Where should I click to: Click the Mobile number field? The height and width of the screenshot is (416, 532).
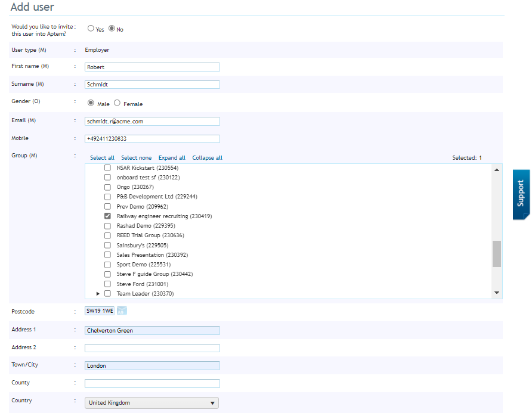[x=151, y=138]
